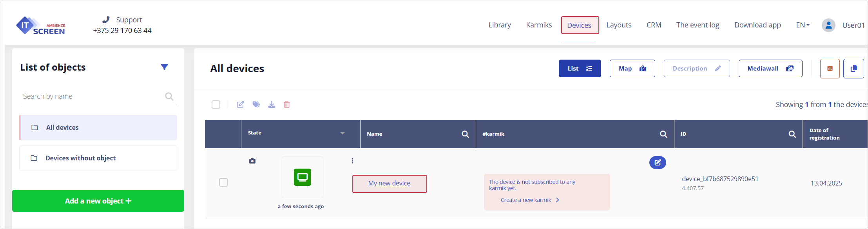Take a screenshot with the camera icon
868x229 pixels.
(252, 161)
